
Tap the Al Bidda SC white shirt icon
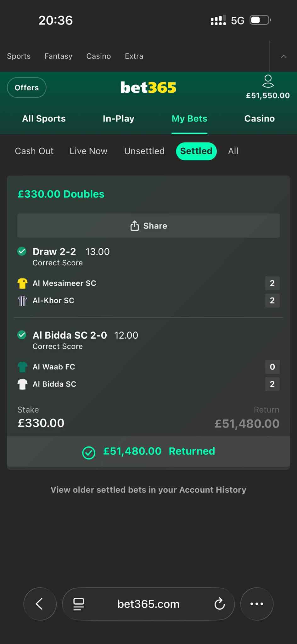pos(22,384)
